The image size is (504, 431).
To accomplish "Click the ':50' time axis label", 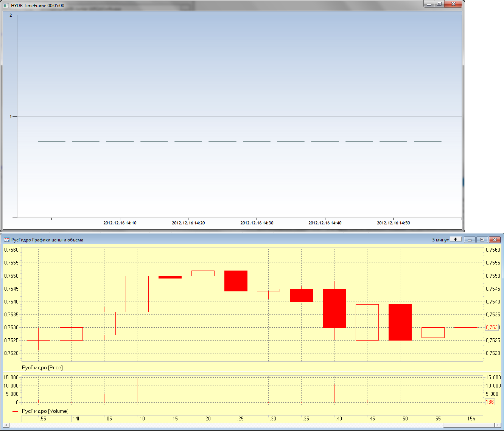I will [404, 419].
